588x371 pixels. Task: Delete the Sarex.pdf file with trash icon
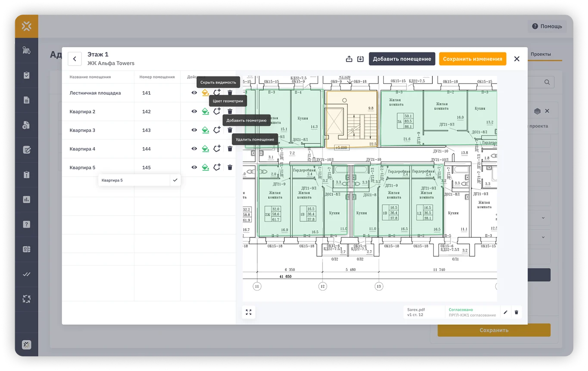(x=516, y=312)
